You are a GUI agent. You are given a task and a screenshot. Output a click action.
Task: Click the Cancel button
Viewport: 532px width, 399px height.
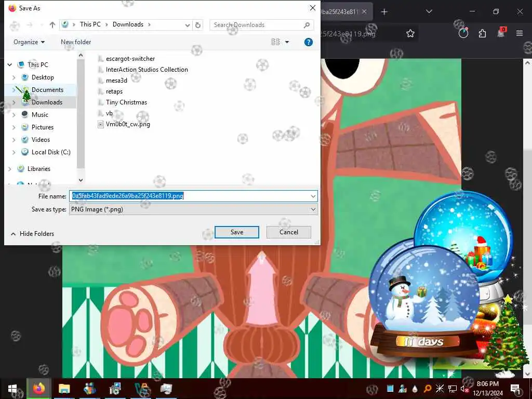point(289,232)
